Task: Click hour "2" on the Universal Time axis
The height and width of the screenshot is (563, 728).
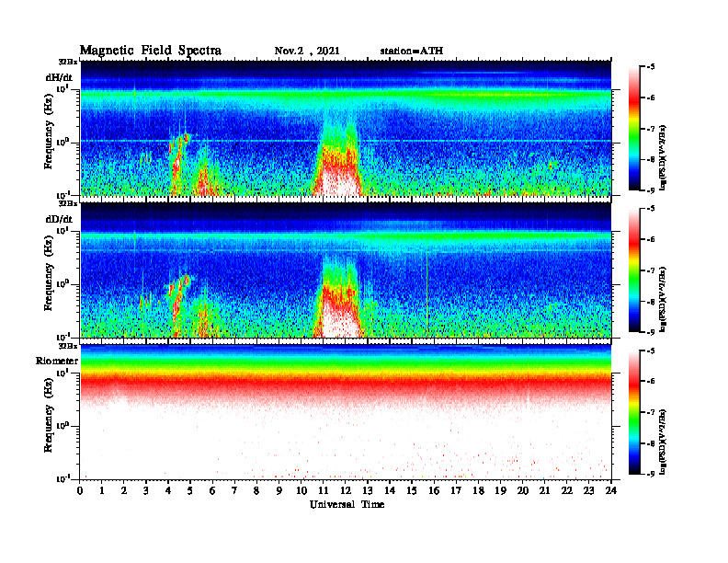Action: [124, 490]
